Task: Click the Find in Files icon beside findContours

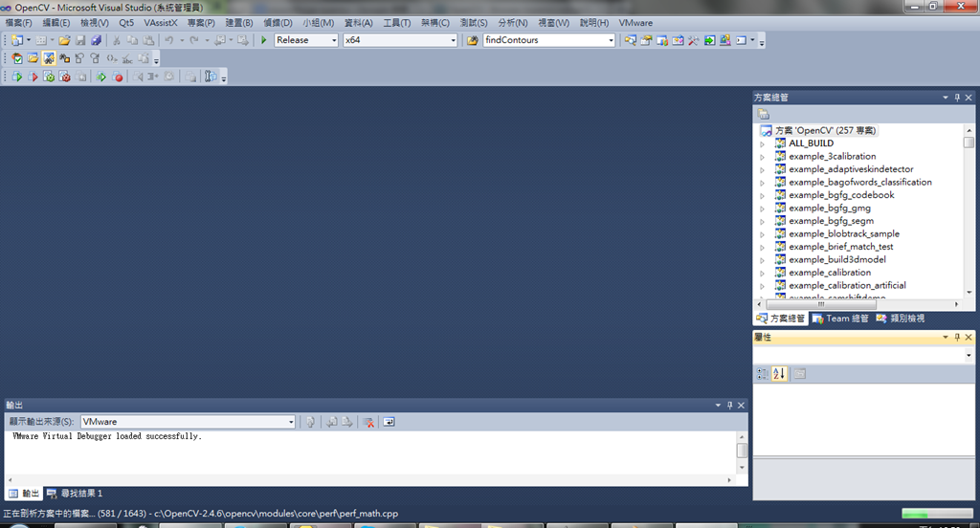Action: 473,40
